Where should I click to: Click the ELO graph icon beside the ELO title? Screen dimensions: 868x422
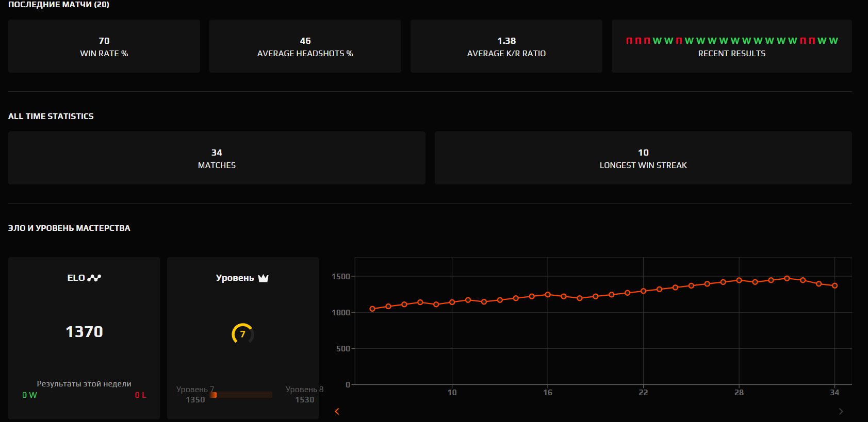(x=94, y=278)
